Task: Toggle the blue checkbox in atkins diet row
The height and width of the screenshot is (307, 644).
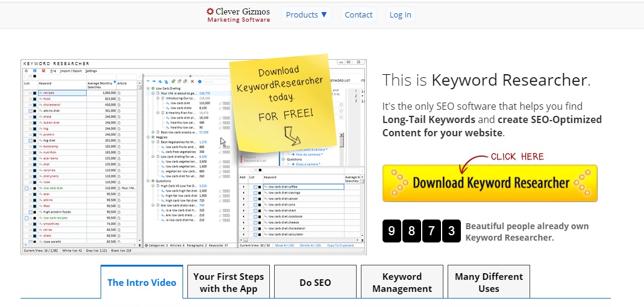Action: point(30,111)
